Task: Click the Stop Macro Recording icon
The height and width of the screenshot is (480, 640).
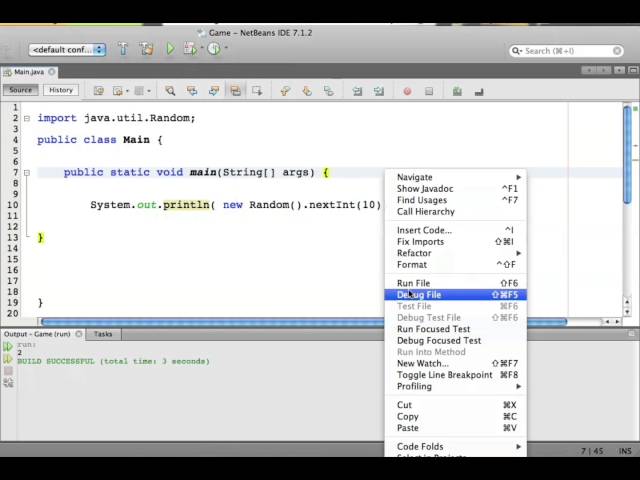Action: [429, 91]
